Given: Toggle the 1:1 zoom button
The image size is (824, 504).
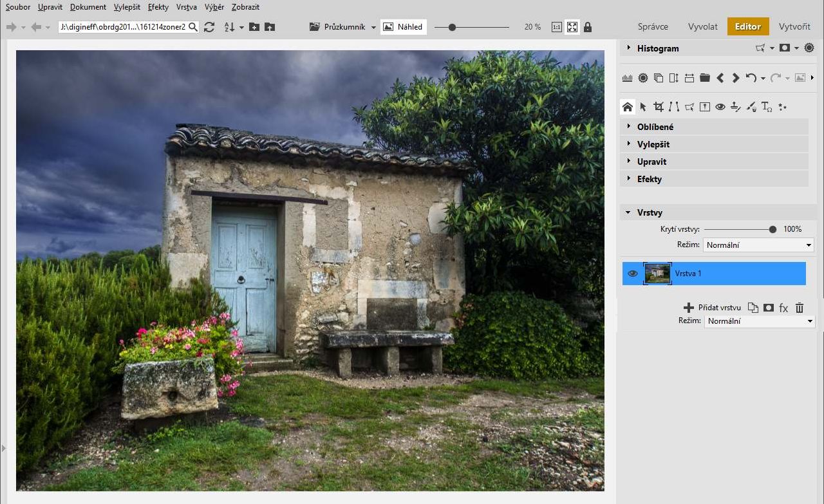Looking at the screenshot, I should (x=557, y=27).
